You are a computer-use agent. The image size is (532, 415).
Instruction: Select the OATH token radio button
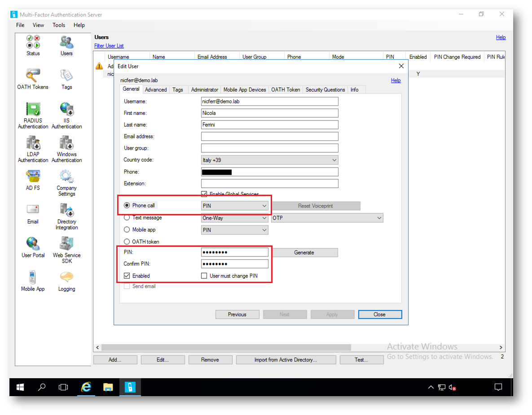127,242
